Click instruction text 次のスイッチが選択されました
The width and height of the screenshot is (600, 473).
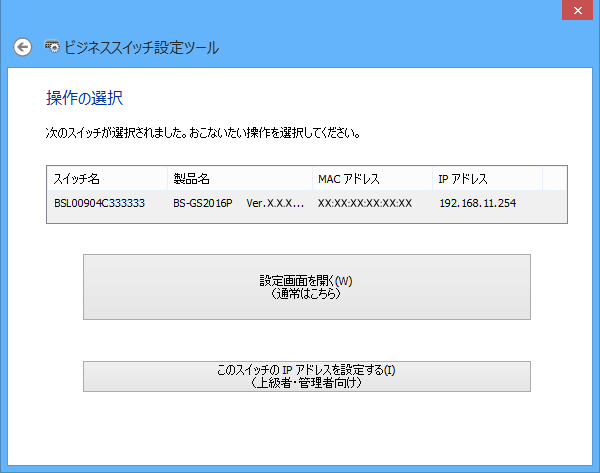116,133
